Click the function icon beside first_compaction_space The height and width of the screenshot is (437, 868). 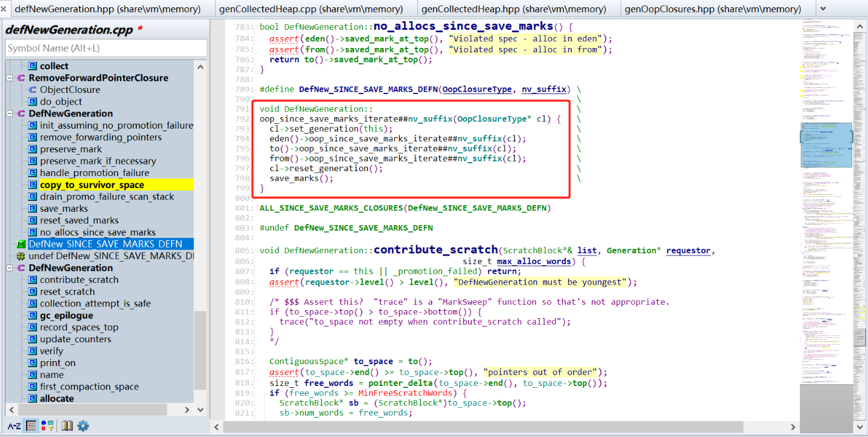(x=33, y=387)
